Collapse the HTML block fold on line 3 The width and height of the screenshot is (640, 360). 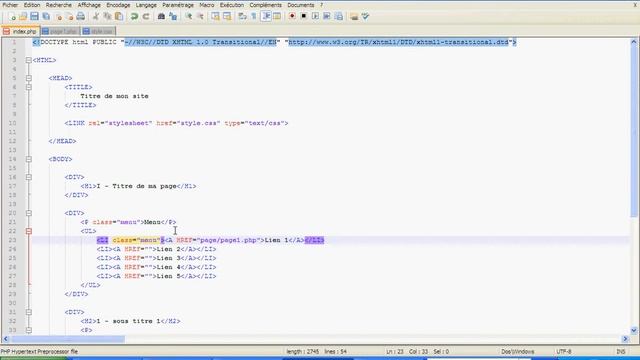tap(29, 60)
